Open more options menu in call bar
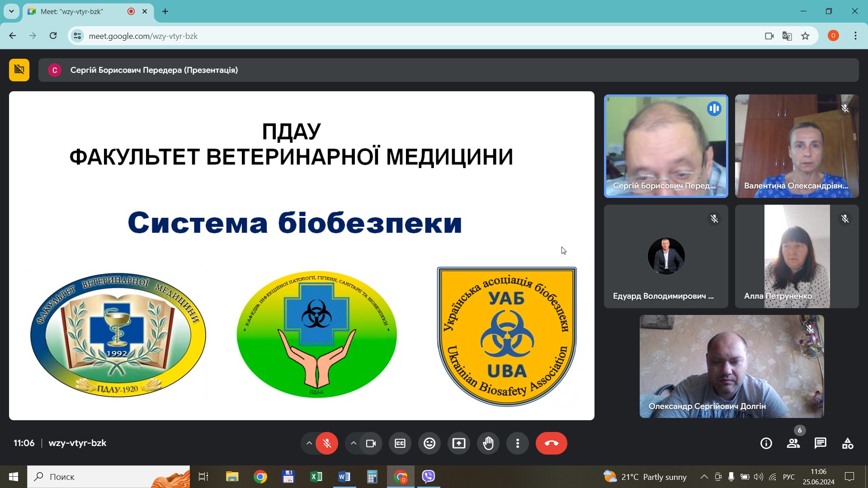The height and width of the screenshot is (488, 868). coord(518,443)
